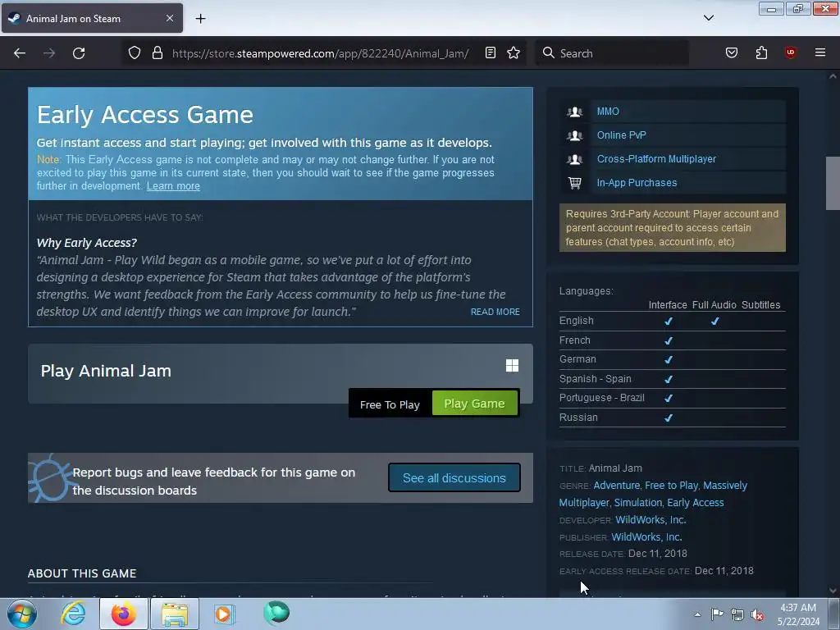The image size is (840, 630).
Task: View site security padlock info
Action: [157, 52]
